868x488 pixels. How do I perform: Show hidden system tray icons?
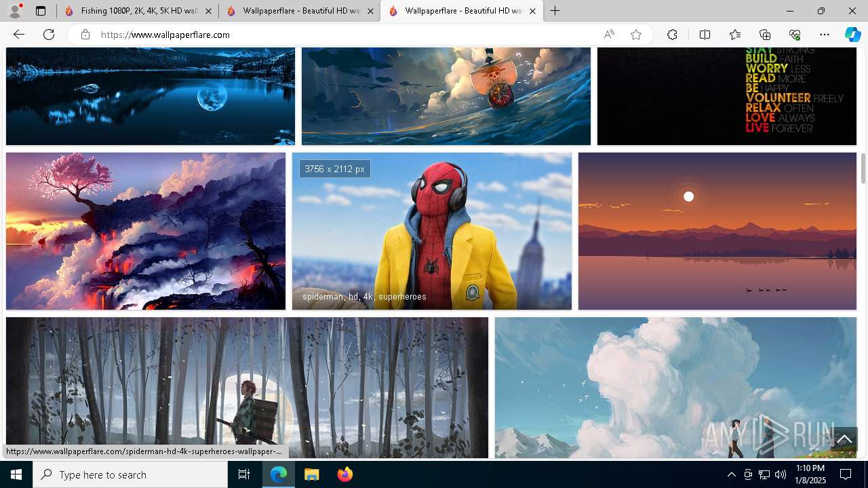pyautogui.click(x=731, y=474)
